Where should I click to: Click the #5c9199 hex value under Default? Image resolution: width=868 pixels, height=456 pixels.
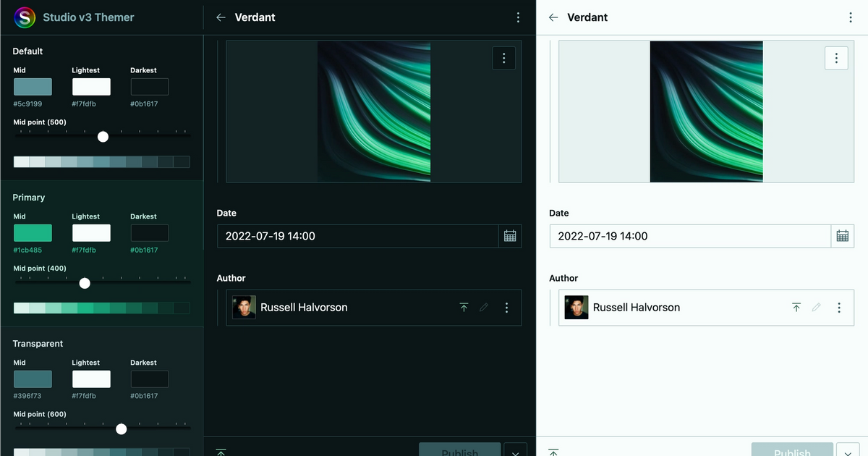point(28,104)
